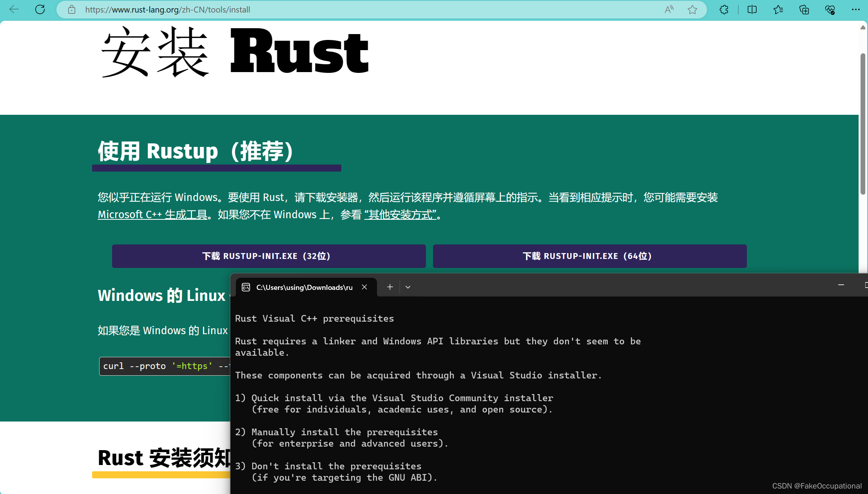Add this page to favorites star
Viewport: 868px width, 494px height.
[692, 9]
